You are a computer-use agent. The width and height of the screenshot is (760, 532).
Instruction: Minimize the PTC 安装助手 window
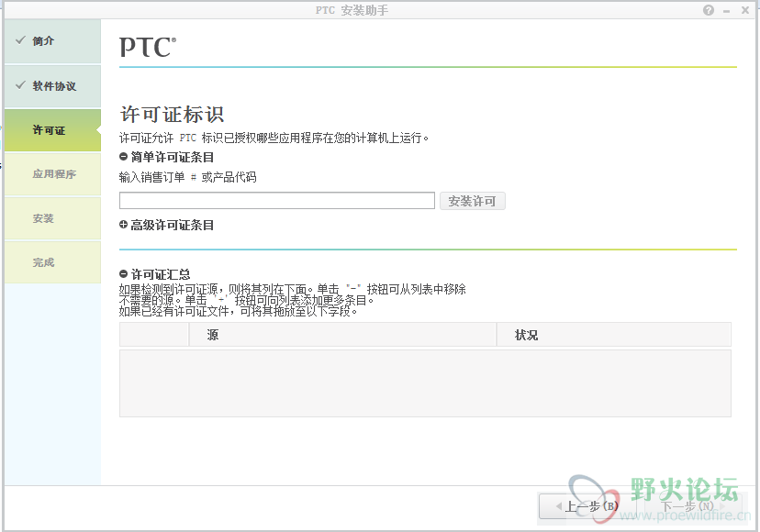[x=727, y=11]
